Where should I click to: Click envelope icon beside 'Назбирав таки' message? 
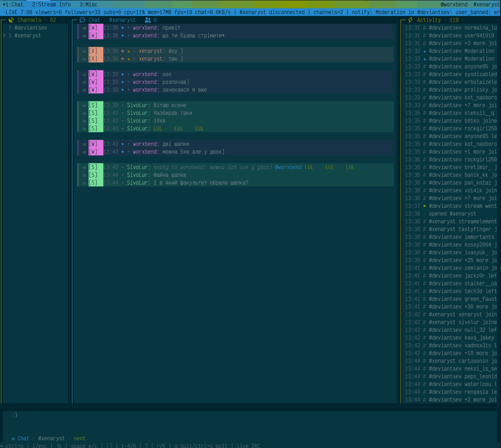[x=84, y=113]
